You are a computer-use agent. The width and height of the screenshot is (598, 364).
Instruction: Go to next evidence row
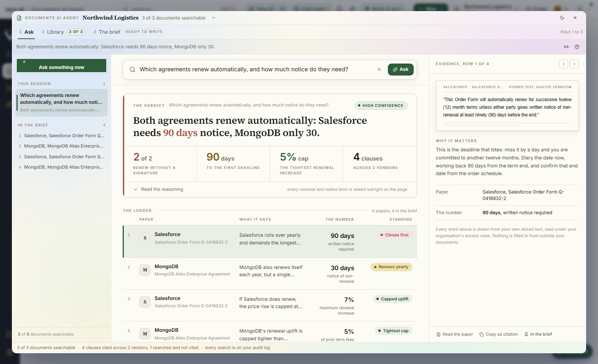point(574,64)
